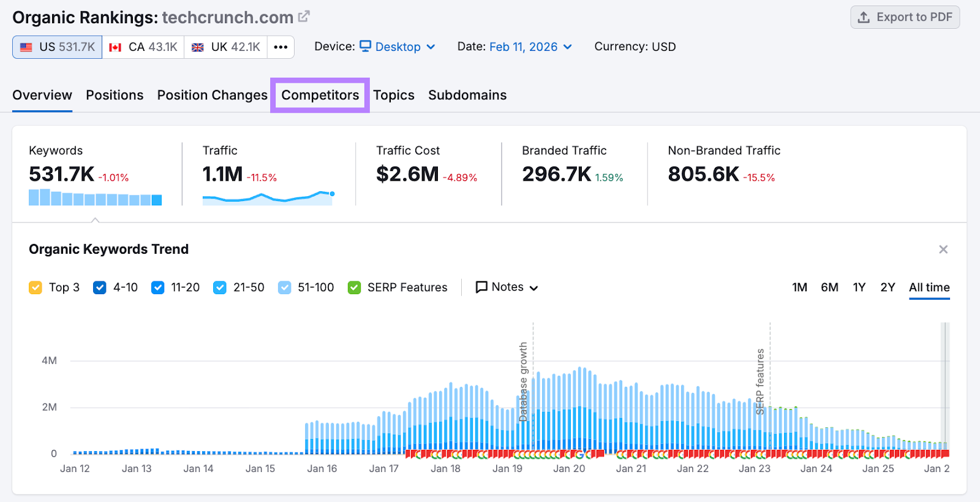Expand the Notes dropdown chevron
This screenshot has width=980, height=502.
click(x=533, y=288)
